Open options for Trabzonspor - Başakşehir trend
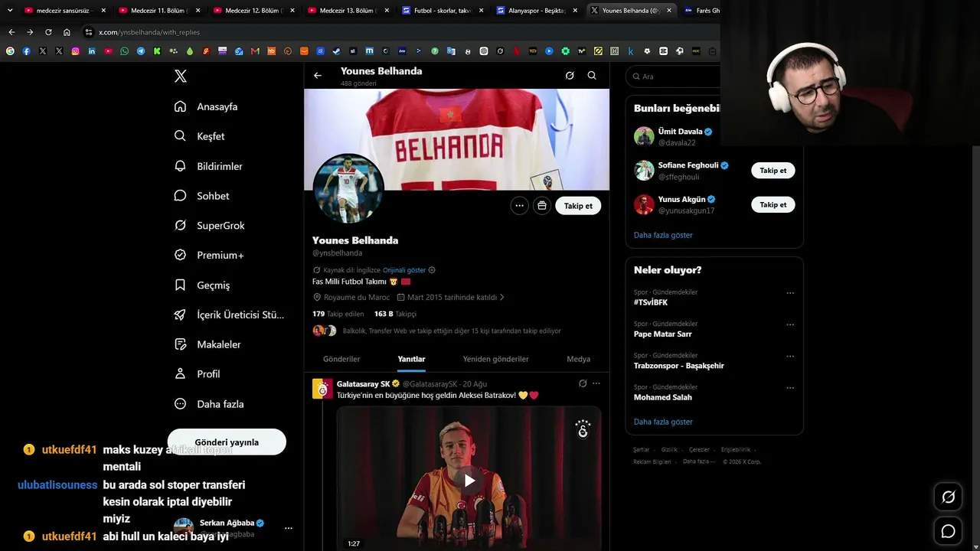 (x=790, y=357)
